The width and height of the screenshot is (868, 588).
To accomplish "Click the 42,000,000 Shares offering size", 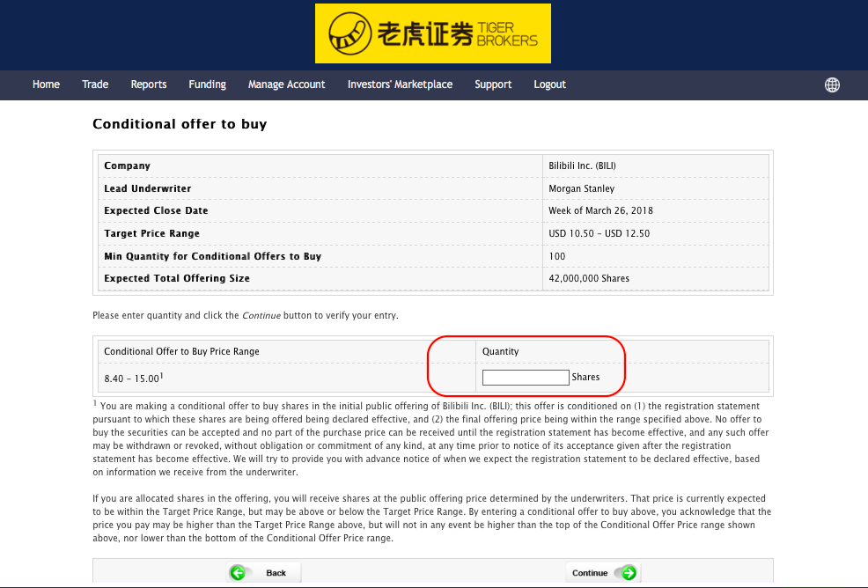I will click(x=589, y=278).
